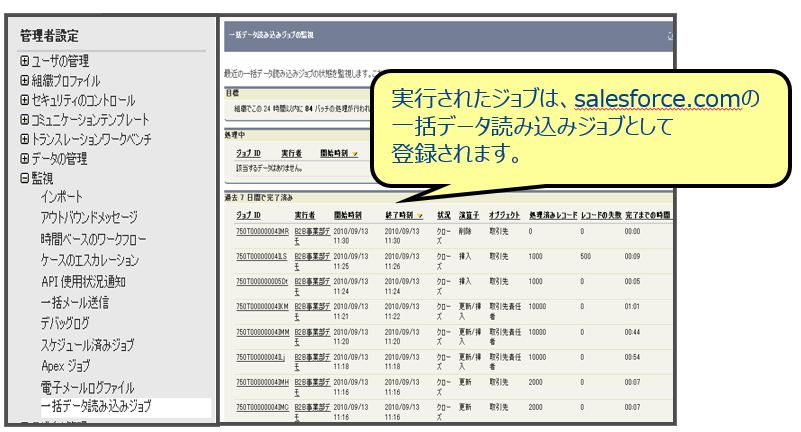Open B2B事業部 submitter link for 11:18 job
The image size is (801, 432).
312,362
